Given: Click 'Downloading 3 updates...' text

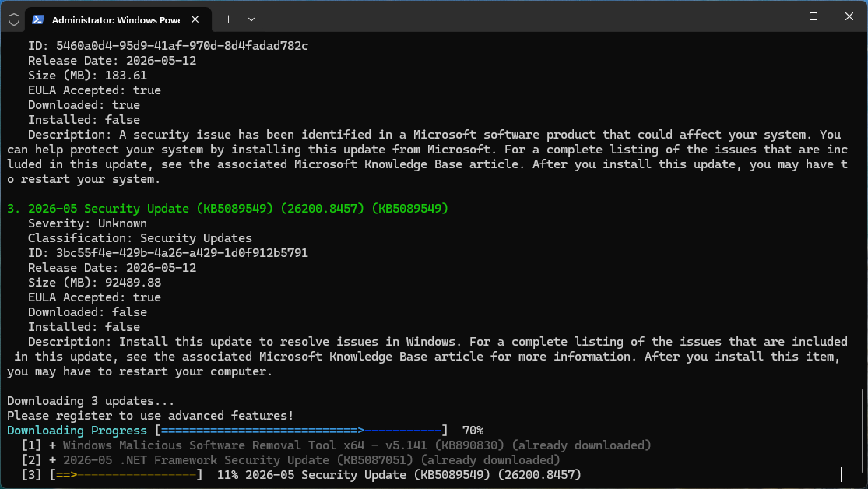Looking at the screenshot, I should point(91,400).
